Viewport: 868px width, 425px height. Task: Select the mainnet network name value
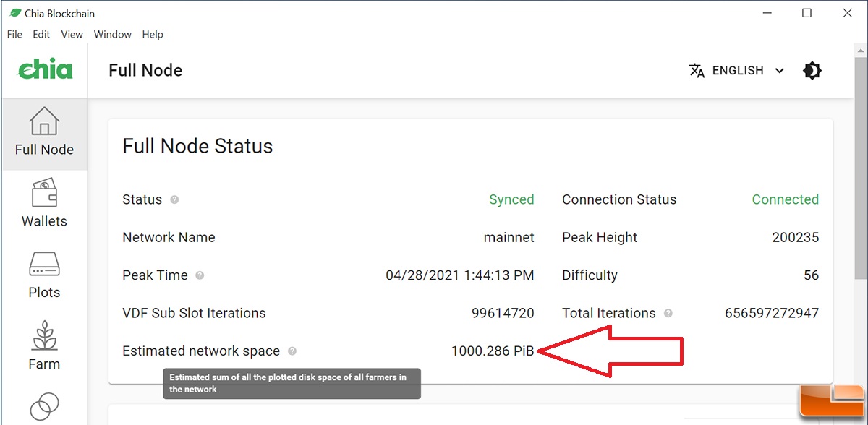tap(509, 237)
